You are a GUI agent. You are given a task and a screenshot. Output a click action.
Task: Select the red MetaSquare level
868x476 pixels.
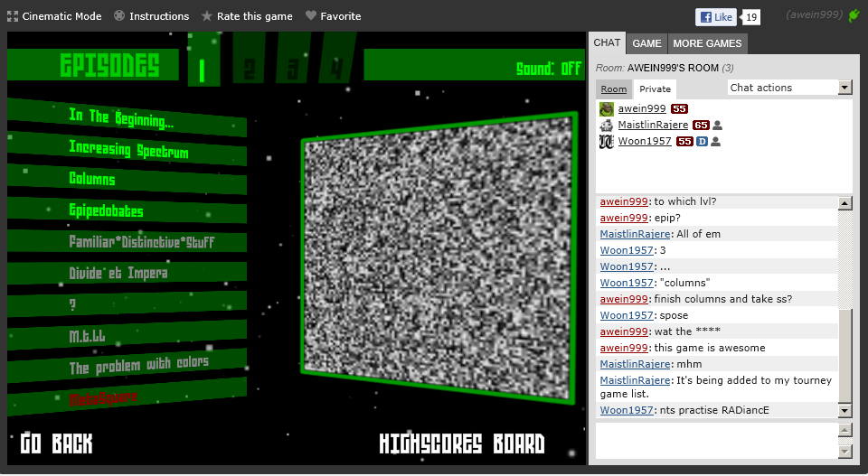tap(127, 397)
